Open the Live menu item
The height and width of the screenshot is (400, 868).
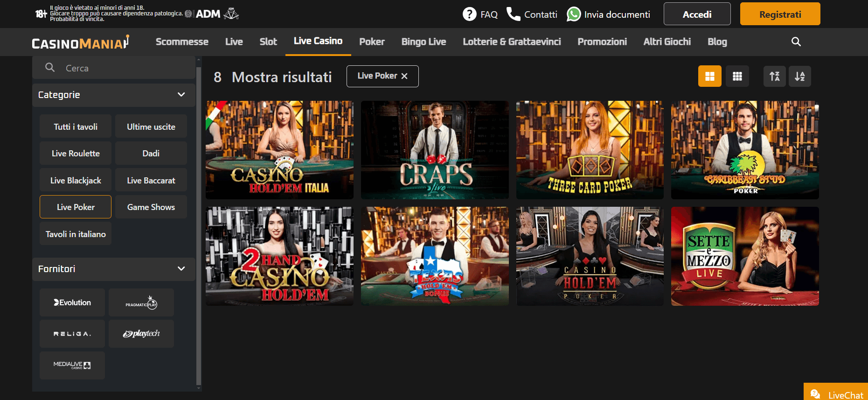[234, 42]
